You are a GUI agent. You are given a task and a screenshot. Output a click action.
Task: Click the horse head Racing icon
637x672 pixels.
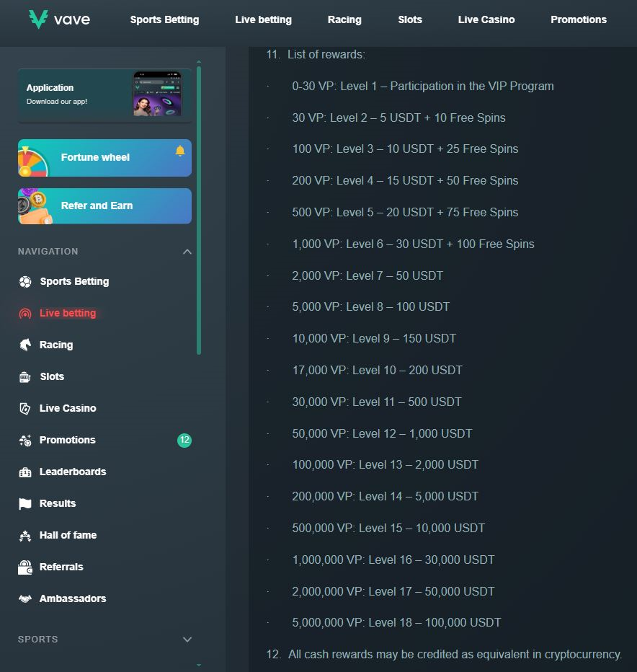[25, 345]
